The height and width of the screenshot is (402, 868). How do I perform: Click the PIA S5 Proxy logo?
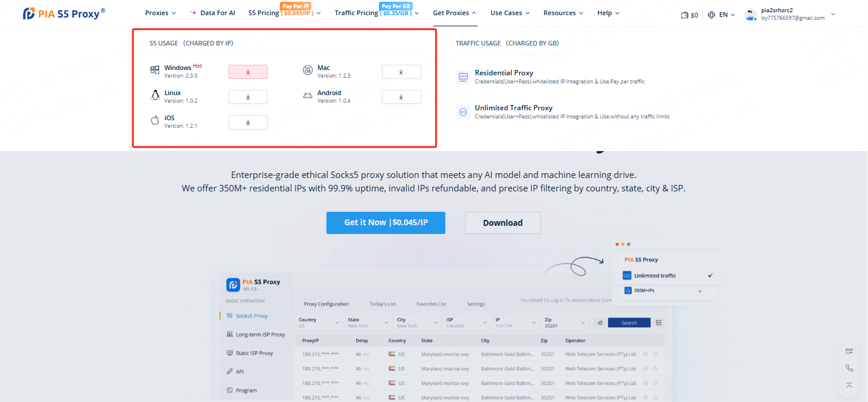pos(64,13)
